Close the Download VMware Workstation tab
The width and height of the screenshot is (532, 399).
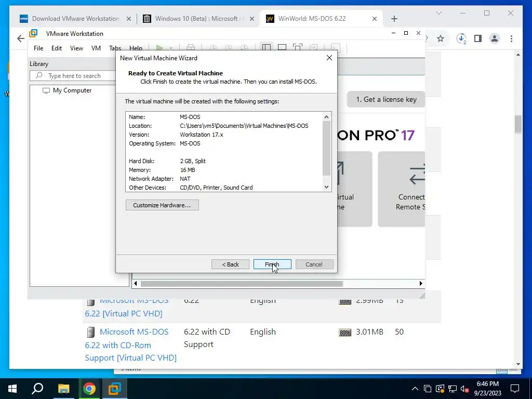click(129, 19)
